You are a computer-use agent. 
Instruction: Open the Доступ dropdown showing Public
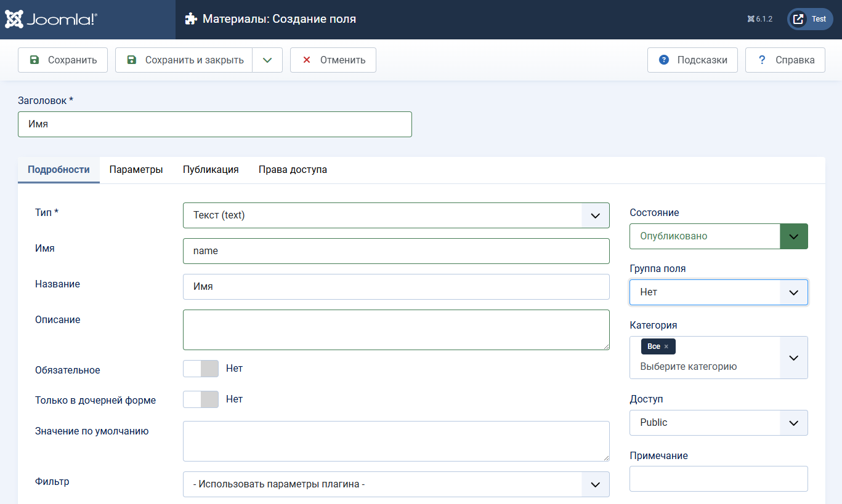719,423
